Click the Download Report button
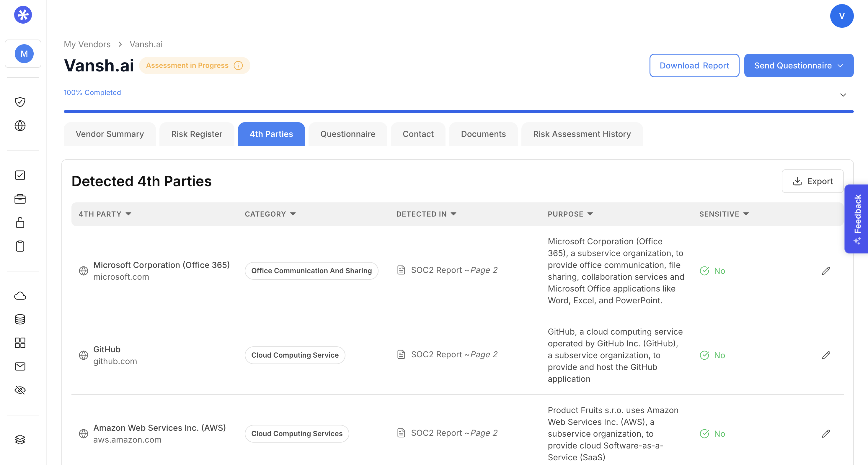 coord(694,66)
